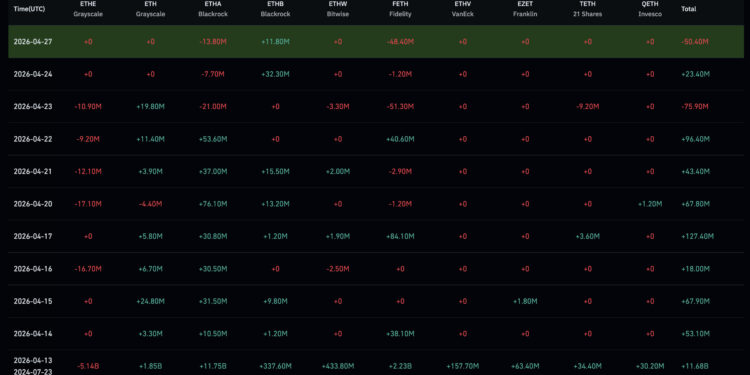Screen dimensions: 750x375
Task: Select the ETHV VanEck column header
Action: [463, 9]
